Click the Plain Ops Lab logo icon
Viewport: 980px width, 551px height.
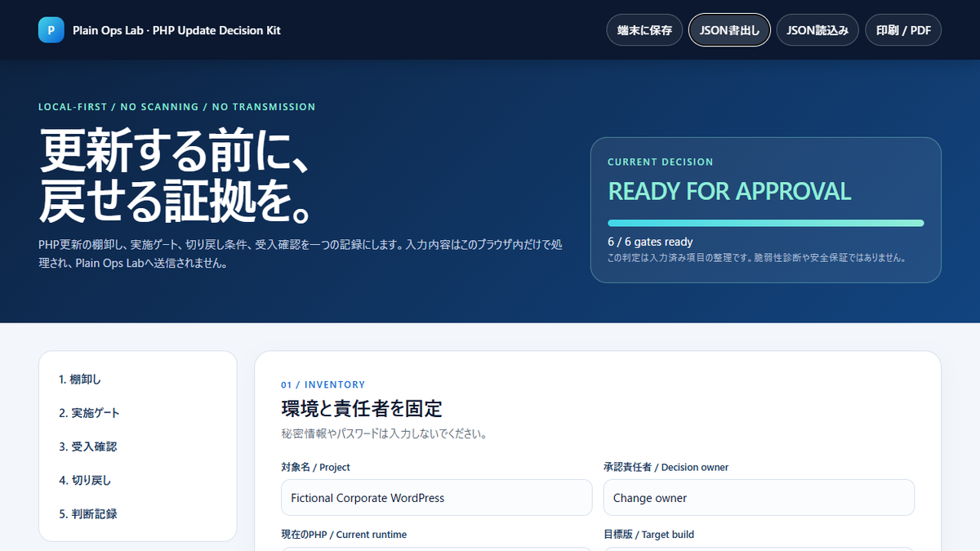(51, 30)
